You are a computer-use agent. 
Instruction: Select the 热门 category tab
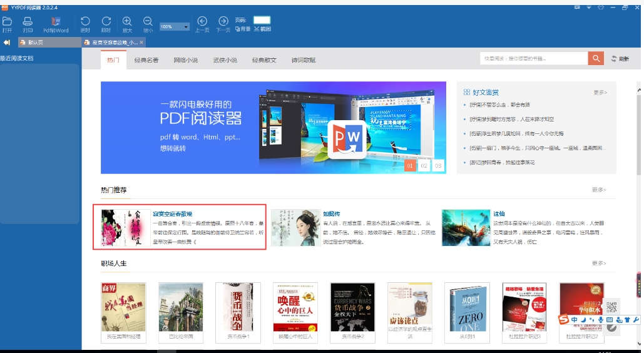pyautogui.click(x=113, y=60)
